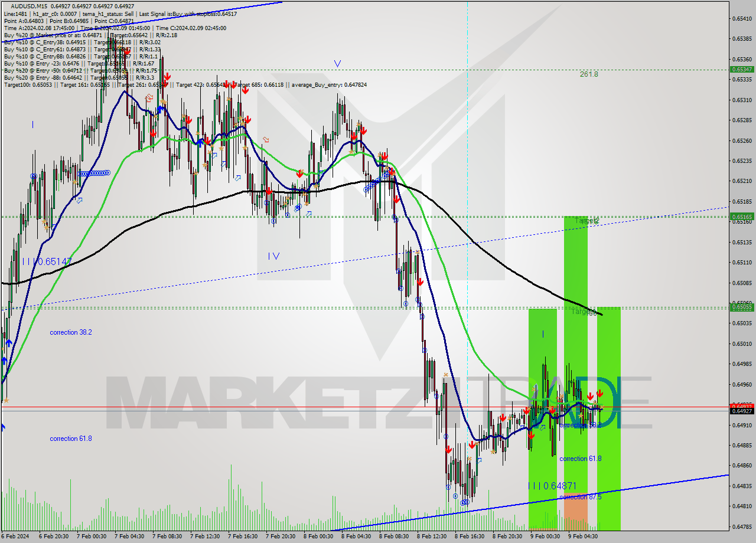Click the 0.64835 price axis label

[x=742, y=486]
